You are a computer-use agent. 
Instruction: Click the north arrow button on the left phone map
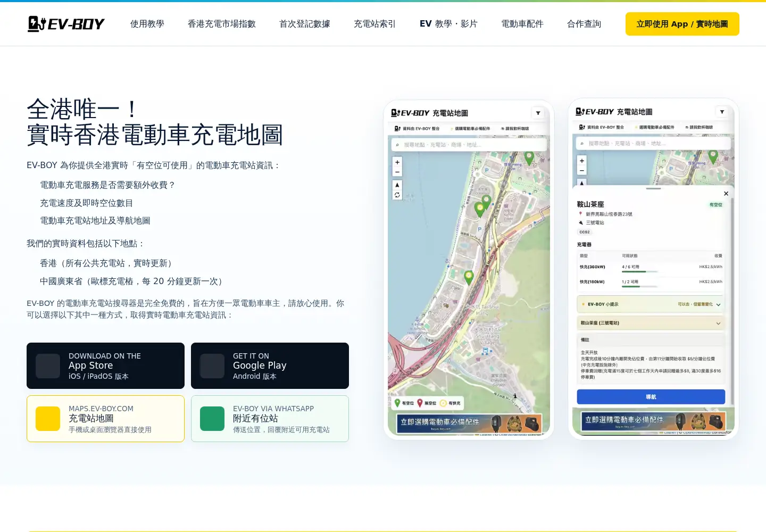point(397,185)
